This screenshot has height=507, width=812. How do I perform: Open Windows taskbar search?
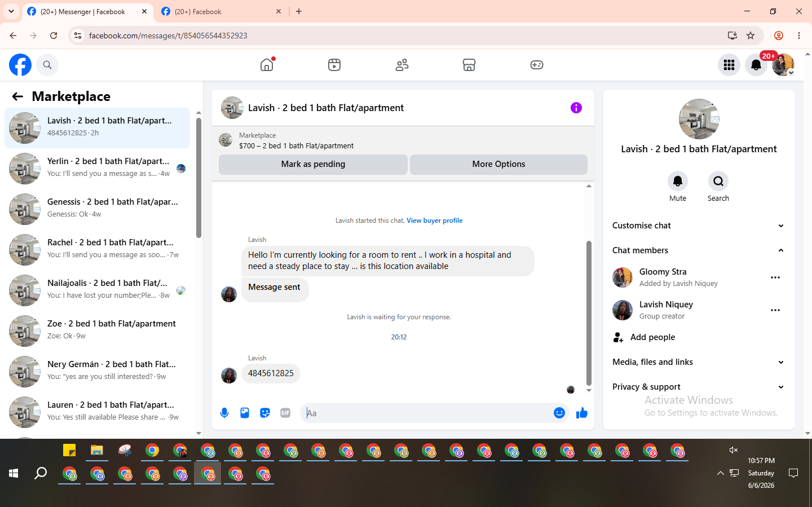(x=41, y=473)
